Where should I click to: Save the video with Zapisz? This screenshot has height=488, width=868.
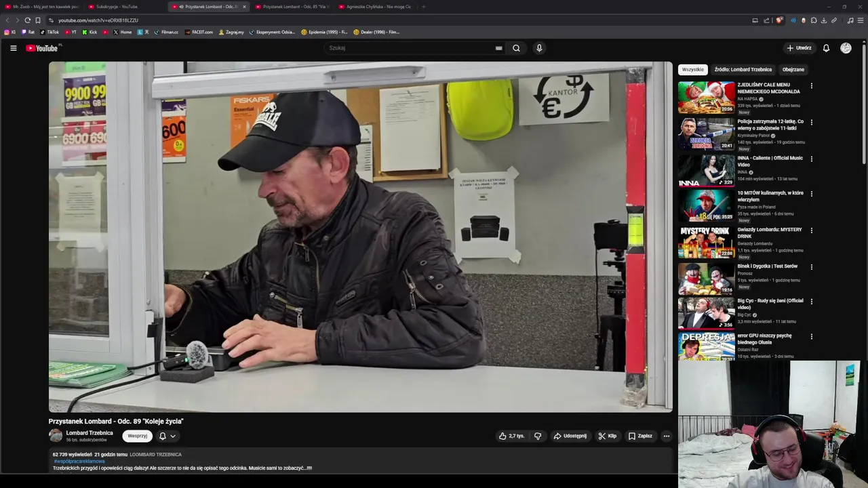[640, 436]
